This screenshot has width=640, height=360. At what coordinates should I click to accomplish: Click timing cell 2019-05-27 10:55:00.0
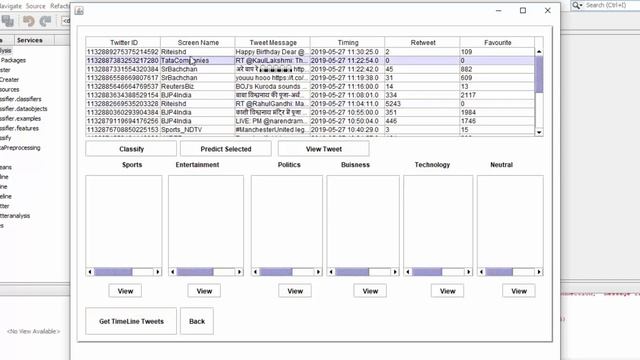[x=347, y=112]
